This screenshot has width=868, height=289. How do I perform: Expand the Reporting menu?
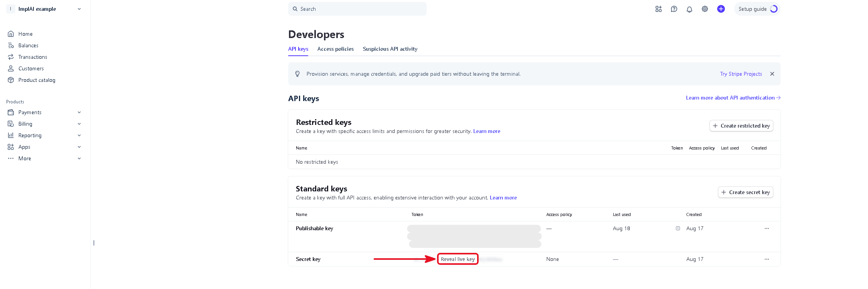pos(45,135)
